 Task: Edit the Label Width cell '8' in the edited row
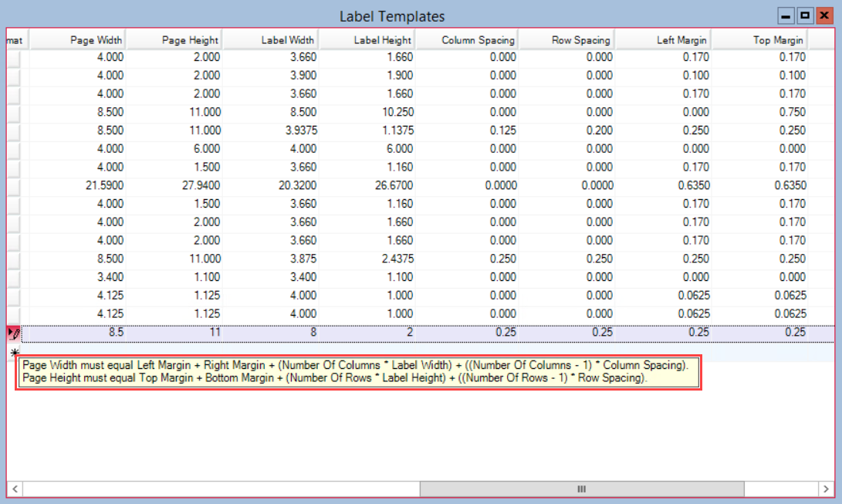(x=271, y=333)
